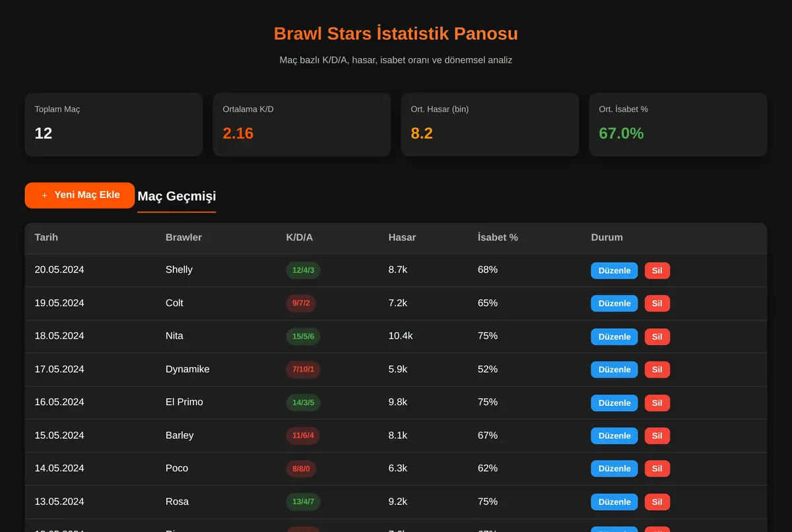The image size is (792, 532).
Task: Click the 5.9k damage value
Action: 398,369
